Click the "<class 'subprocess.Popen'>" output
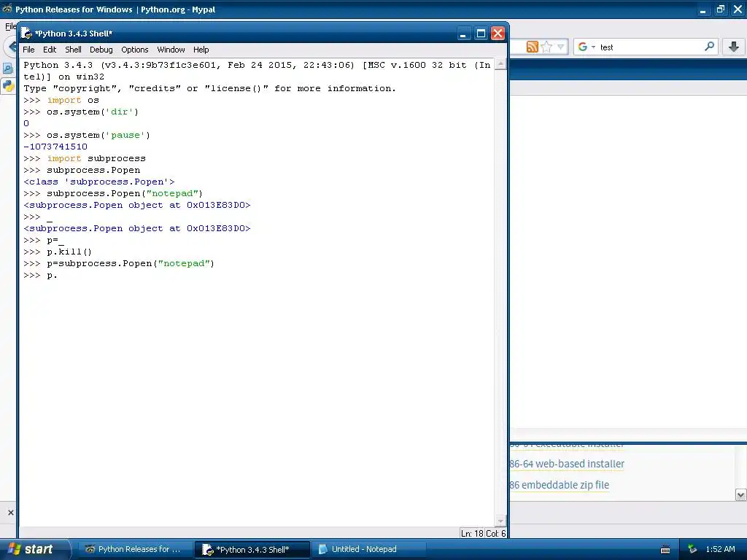The height and width of the screenshot is (560, 747). (x=99, y=182)
